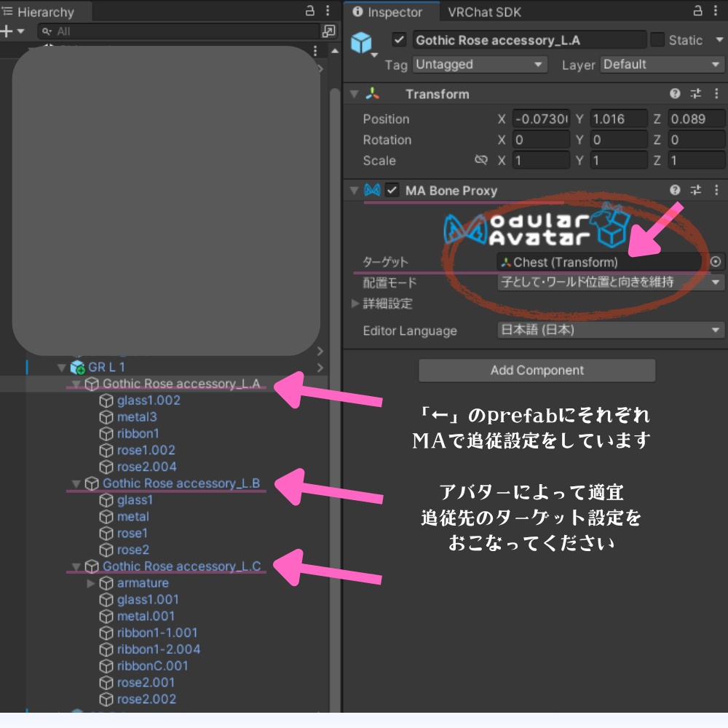Toggle the GameObject active checkbox
Screen dimensions: 728x728
(399, 40)
